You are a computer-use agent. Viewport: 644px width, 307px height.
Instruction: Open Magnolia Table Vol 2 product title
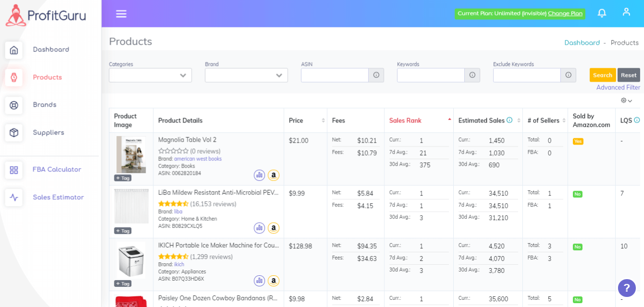[187, 140]
